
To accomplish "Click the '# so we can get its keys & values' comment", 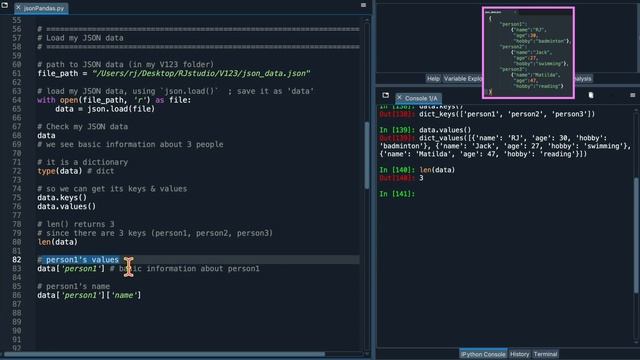I will (112, 189).
